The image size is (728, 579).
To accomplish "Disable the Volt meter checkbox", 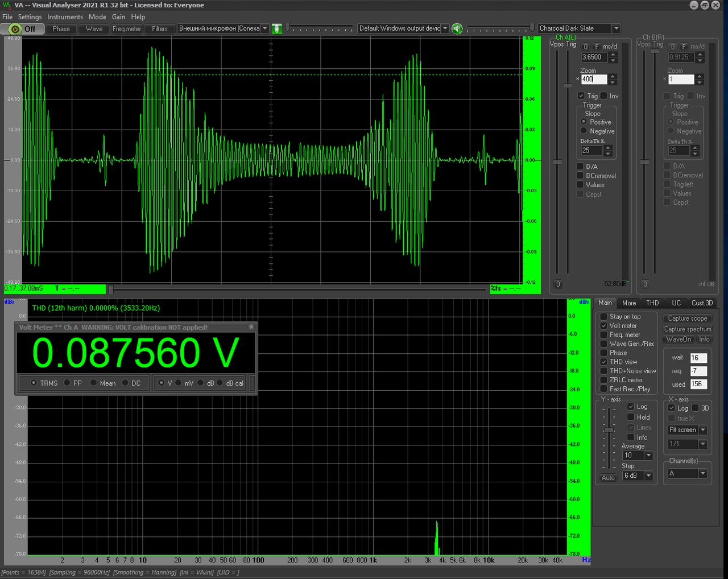I will click(x=603, y=326).
